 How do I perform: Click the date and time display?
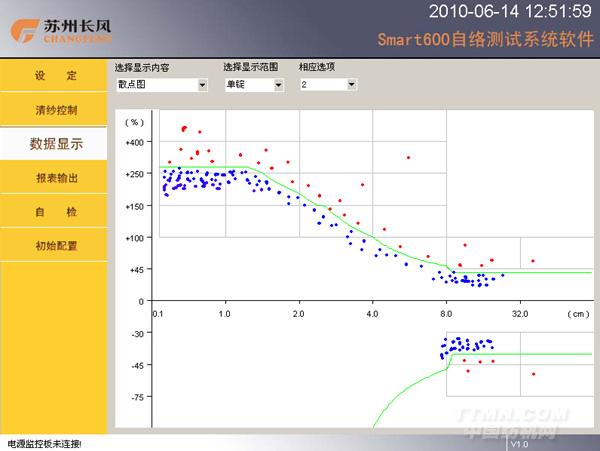click(x=510, y=12)
